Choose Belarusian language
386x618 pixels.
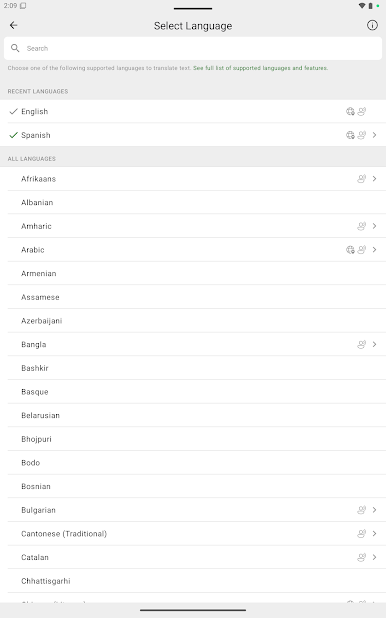(x=193, y=415)
